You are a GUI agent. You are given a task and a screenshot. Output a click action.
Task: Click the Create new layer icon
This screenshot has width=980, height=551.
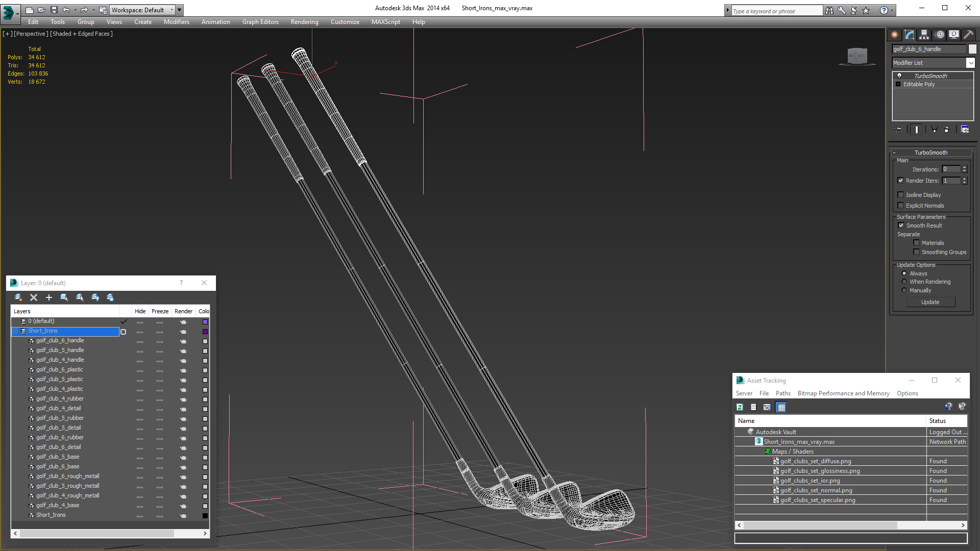tap(18, 297)
